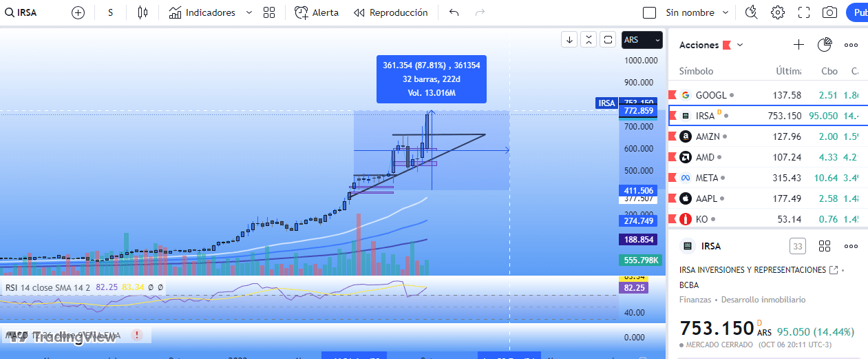Select KO in the watchlist

(x=768, y=219)
